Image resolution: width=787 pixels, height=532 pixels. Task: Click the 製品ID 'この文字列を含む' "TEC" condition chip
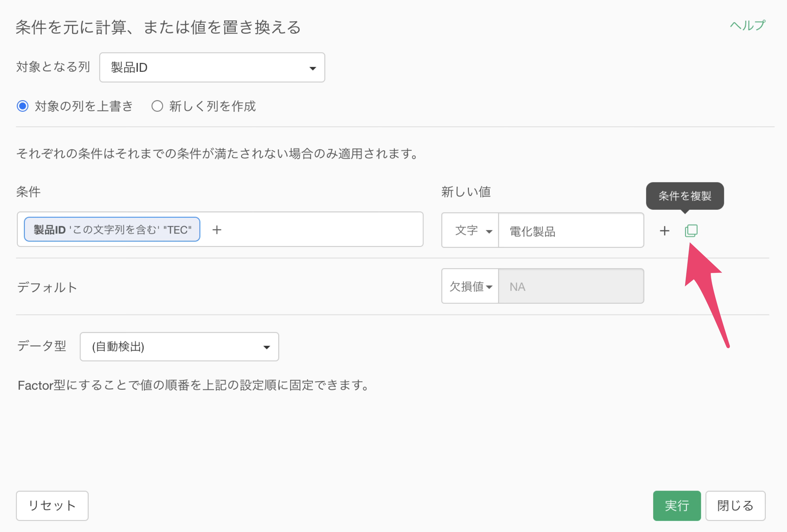(x=112, y=230)
